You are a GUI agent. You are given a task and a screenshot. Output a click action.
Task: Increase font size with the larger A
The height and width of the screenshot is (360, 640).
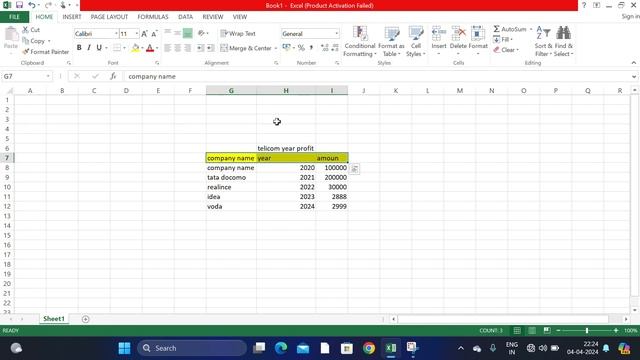coord(144,34)
